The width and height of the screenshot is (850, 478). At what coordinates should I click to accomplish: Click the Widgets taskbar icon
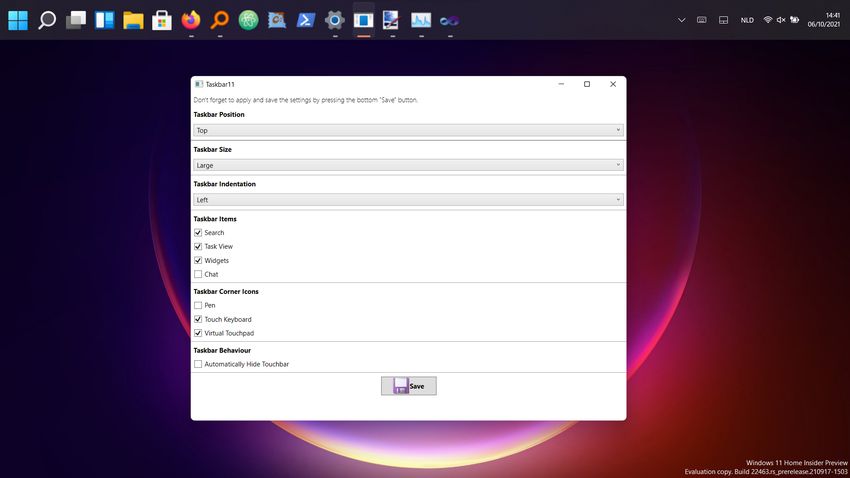(x=104, y=20)
